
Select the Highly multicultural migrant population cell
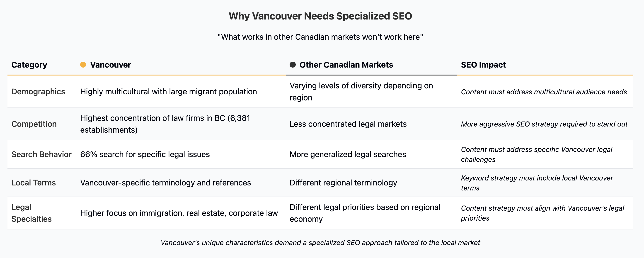(169, 92)
